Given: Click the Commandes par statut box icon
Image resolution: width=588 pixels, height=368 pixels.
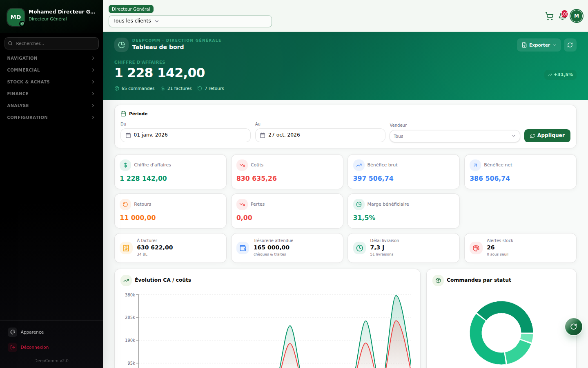Looking at the screenshot, I should (438, 280).
